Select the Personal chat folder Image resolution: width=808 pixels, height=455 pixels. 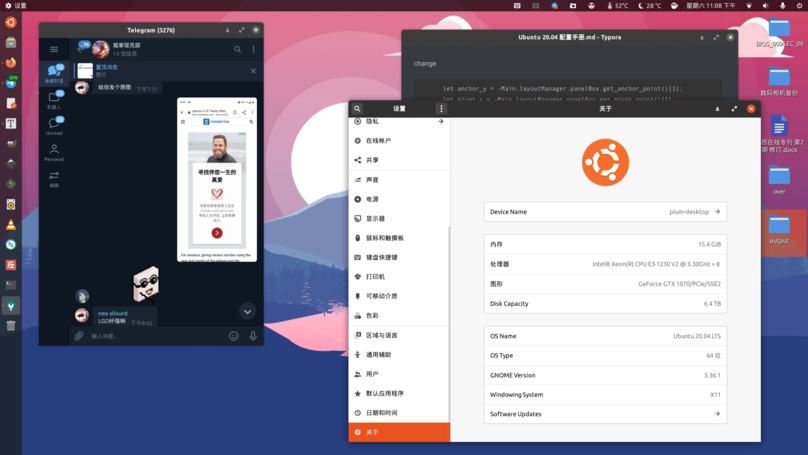tap(54, 152)
